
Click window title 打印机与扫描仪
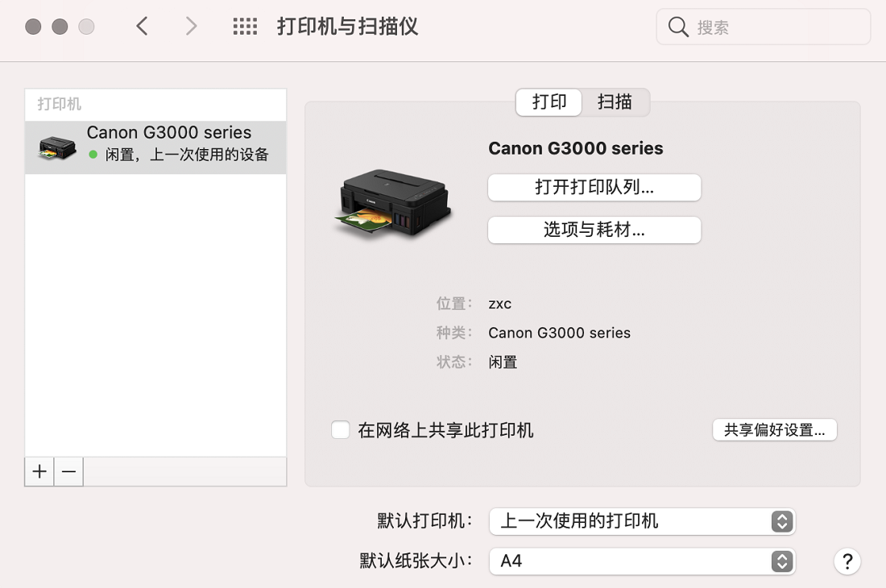coord(347,27)
